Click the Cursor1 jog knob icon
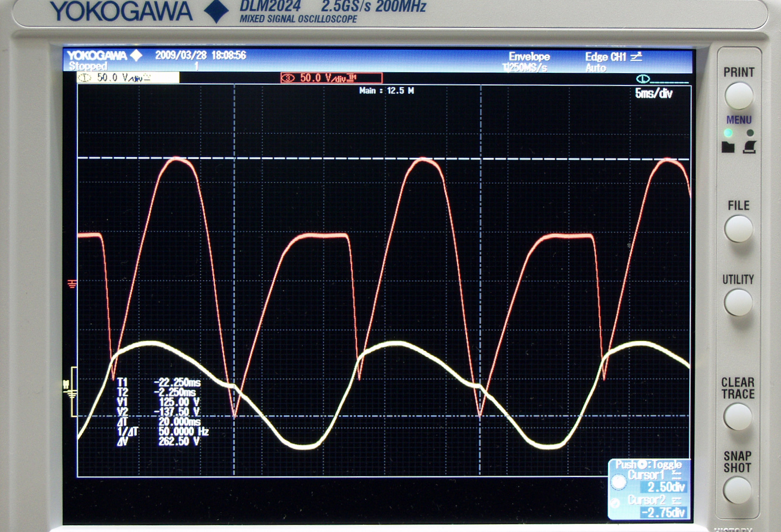The width and height of the screenshot is (781, 532). pyautogui.click(x=618, y=481)
